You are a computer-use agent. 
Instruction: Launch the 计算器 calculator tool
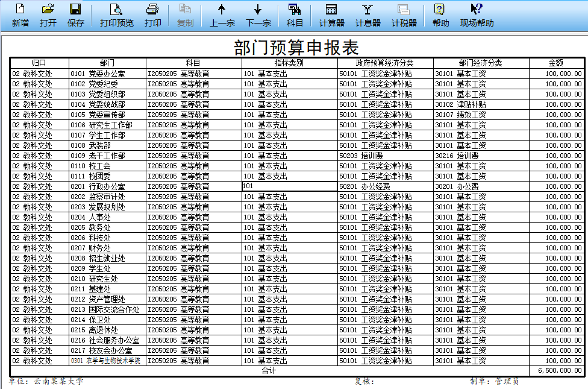point(331,16)
